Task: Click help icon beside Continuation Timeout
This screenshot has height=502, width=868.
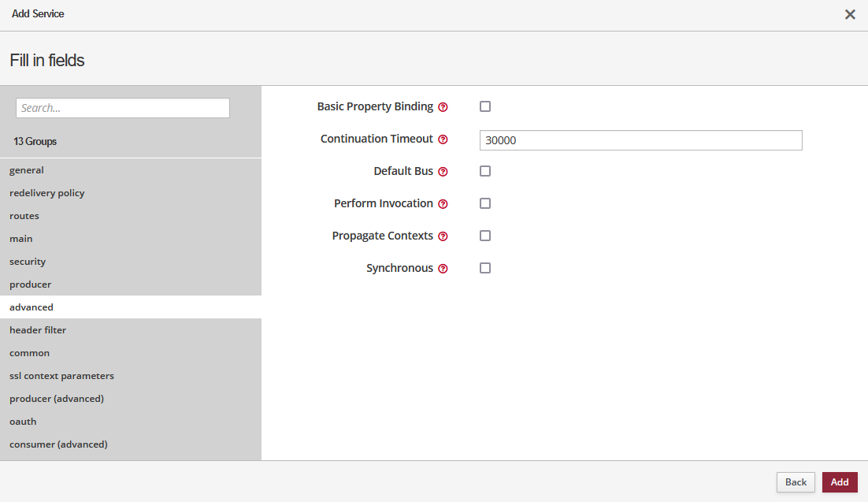Action: pyautogui.click(x=443, y=139)
